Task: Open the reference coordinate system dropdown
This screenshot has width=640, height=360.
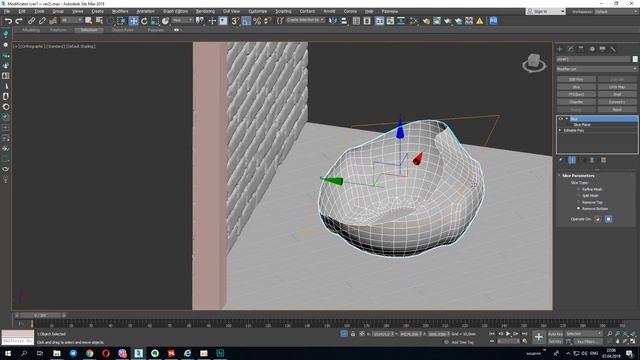Action: (182, 20)
